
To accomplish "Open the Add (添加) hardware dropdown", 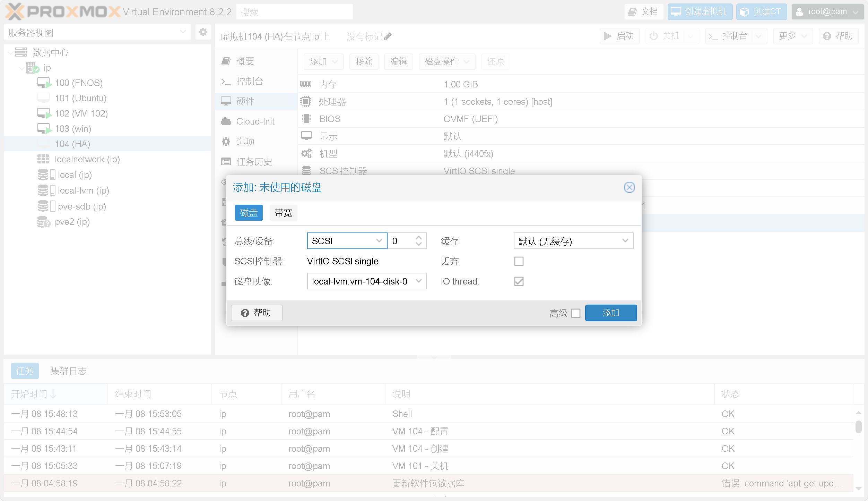I will (x=324, y=61).
